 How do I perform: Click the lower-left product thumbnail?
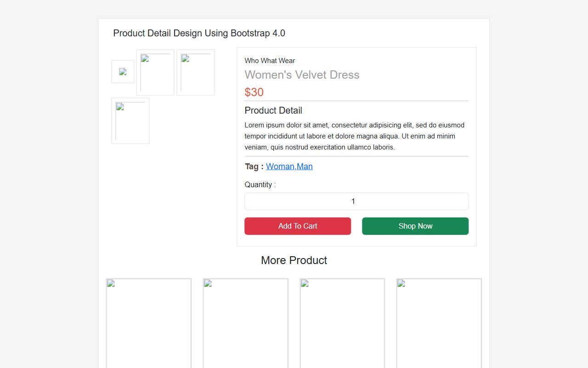(x=130, y=121)
